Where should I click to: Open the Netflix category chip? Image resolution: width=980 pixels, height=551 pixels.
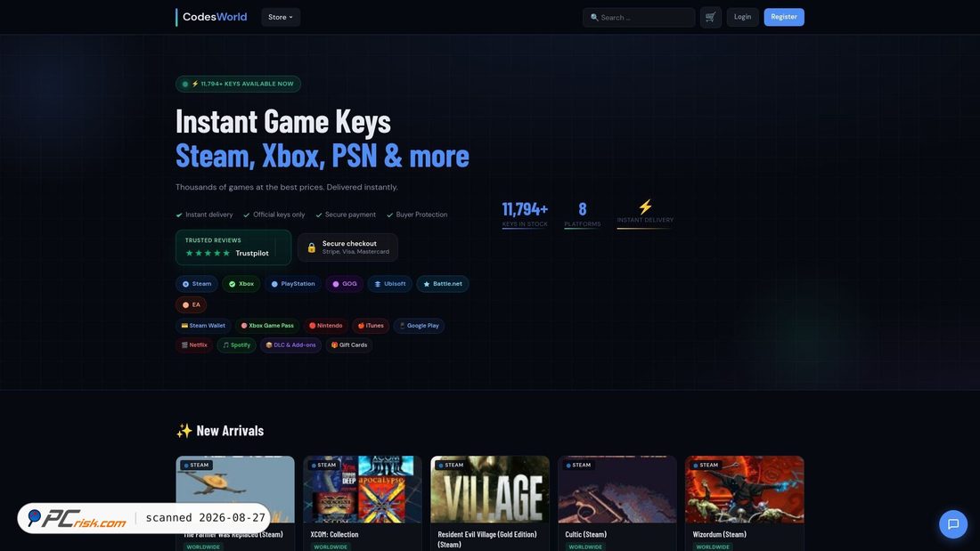click(x=194, y=344)
